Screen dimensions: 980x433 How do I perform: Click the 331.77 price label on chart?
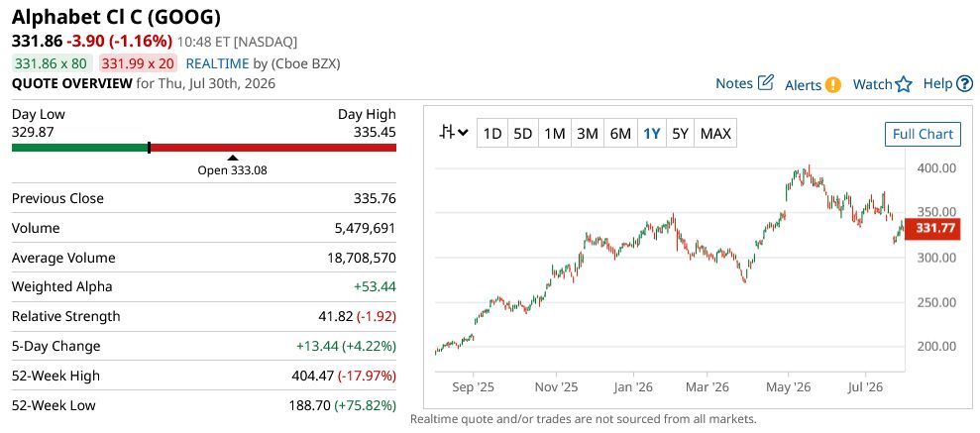(935, 228)
